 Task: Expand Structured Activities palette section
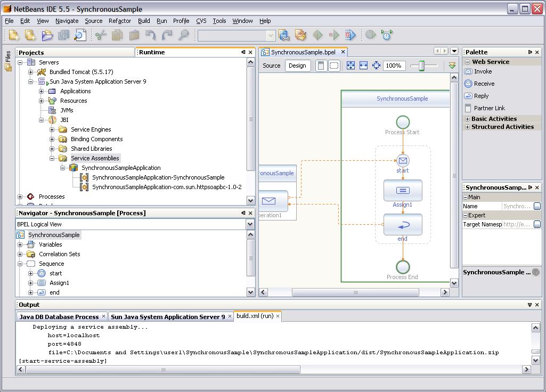tap(467, 127)
